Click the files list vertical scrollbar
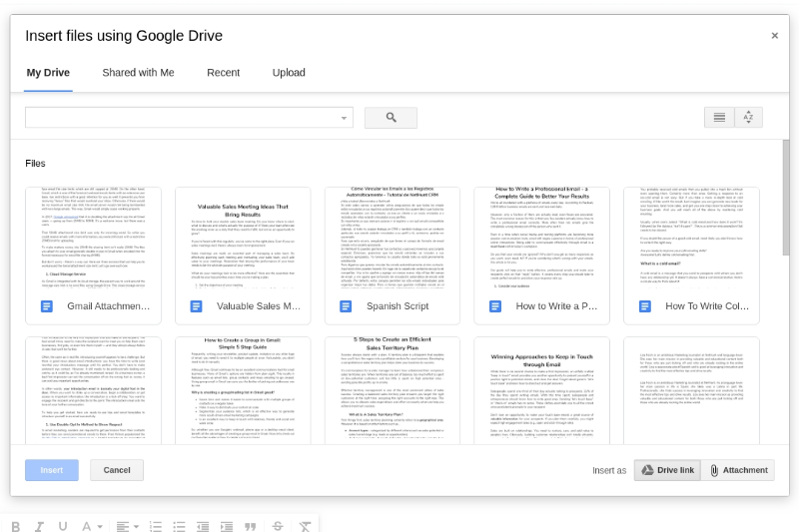 [x=786, y=198]
